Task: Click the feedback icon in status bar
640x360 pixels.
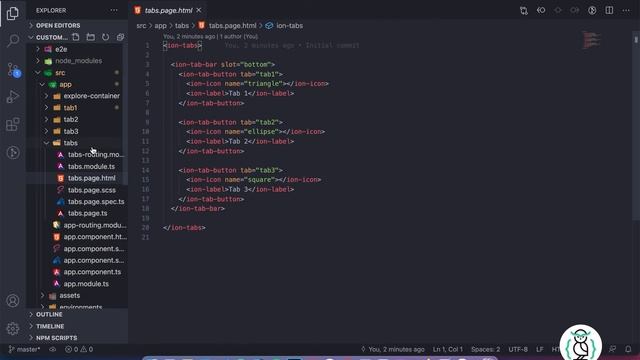Action: [x=612, y=349]
